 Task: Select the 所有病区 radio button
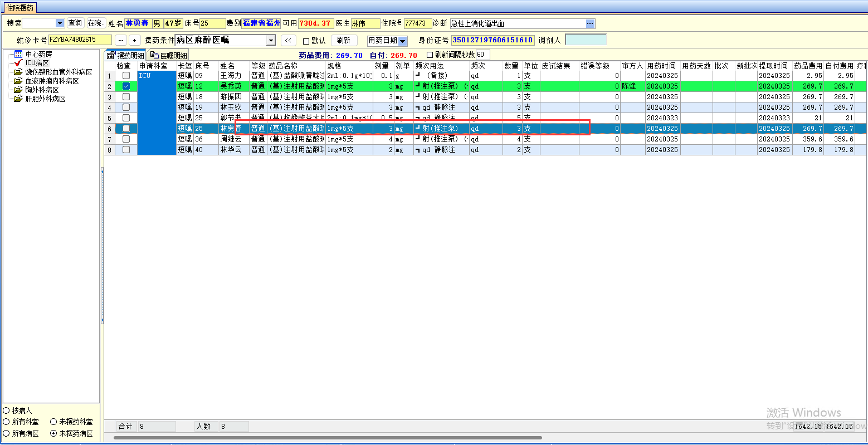(x=6, y=433)
